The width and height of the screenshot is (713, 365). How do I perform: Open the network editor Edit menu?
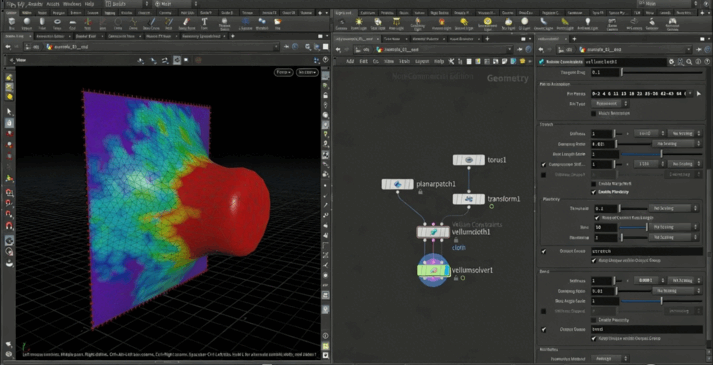pyautogui.click(x=363, y=61)
